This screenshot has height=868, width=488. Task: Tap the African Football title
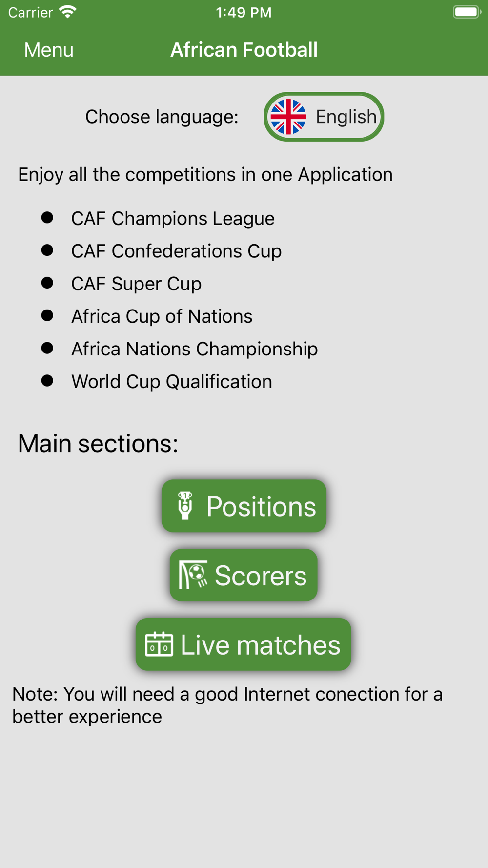point(244,50)
